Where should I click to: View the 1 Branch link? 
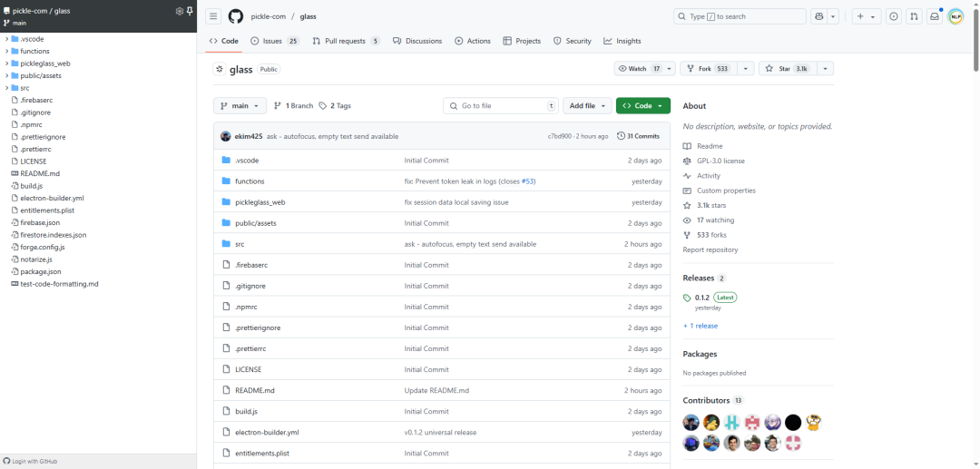pyautogui.click(x=293, y=105)
